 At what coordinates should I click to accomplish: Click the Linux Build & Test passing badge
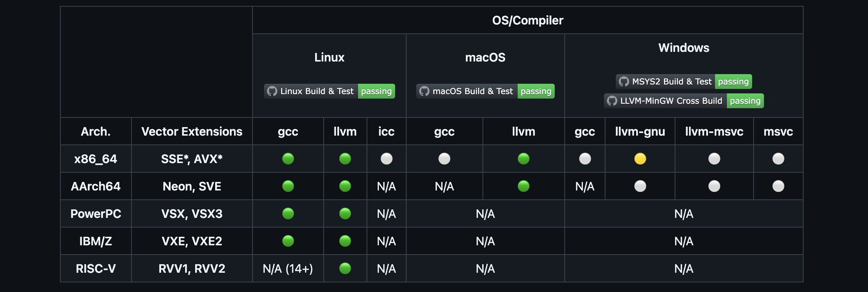[x=330, y=91]
